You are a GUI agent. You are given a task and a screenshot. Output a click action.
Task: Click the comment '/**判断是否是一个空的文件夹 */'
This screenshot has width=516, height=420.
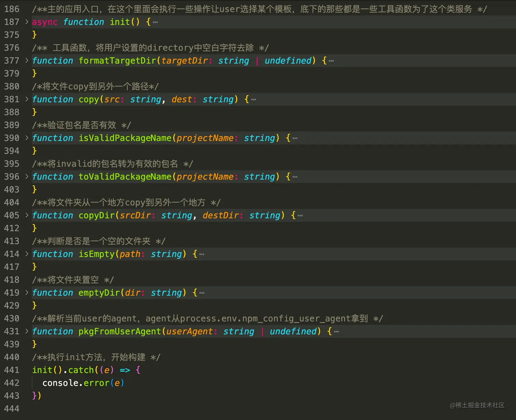coord(99,241)
